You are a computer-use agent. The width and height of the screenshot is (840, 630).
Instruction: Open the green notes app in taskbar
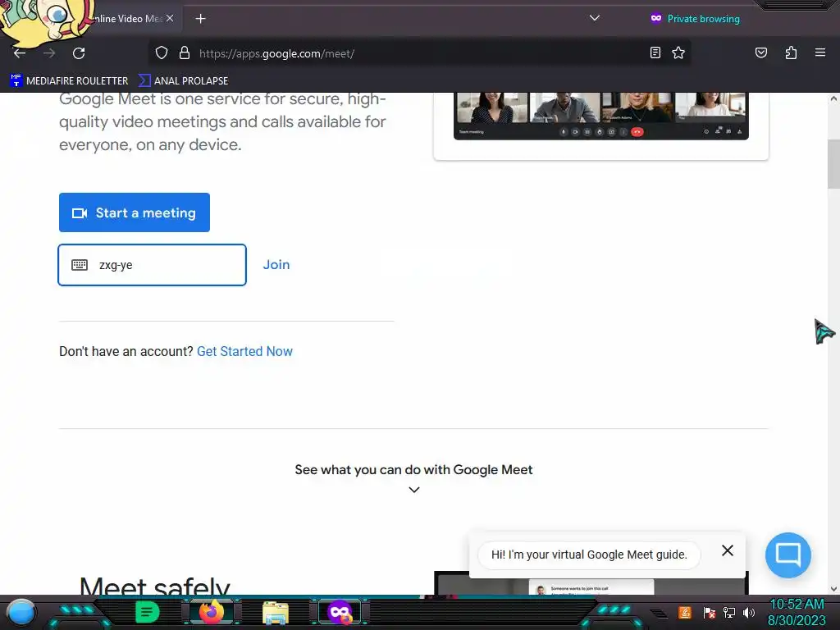click(x=147, y=612)
